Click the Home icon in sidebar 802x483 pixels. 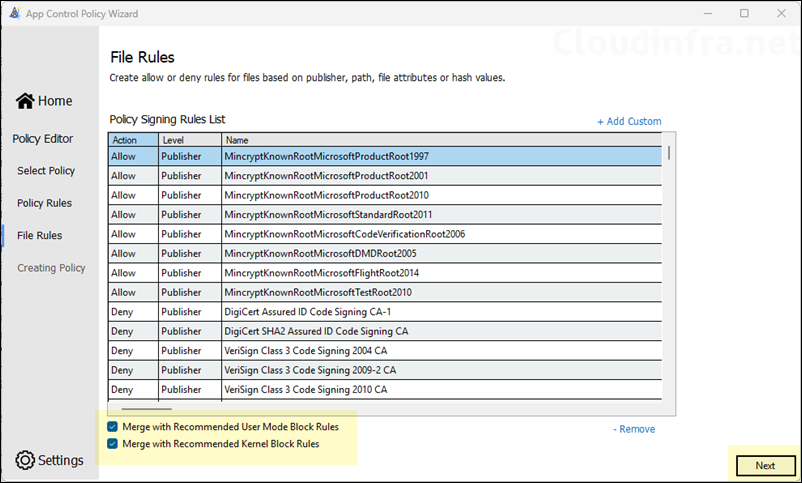pos(26,101)
